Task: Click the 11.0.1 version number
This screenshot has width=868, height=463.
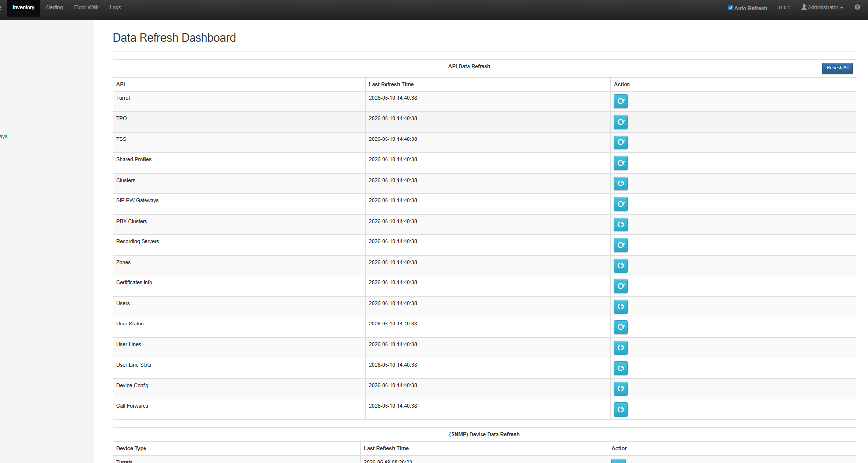Action: click(x=784, y=8)
